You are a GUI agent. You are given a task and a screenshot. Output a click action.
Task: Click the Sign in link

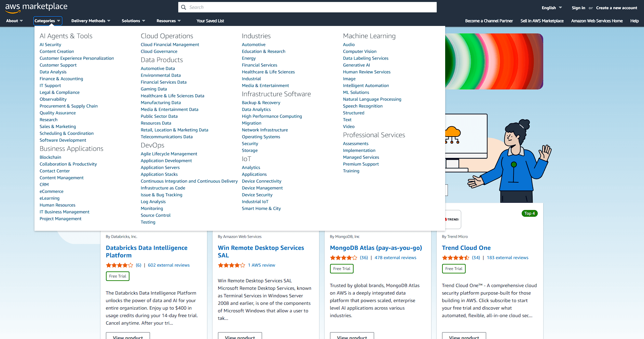[578, 8]
